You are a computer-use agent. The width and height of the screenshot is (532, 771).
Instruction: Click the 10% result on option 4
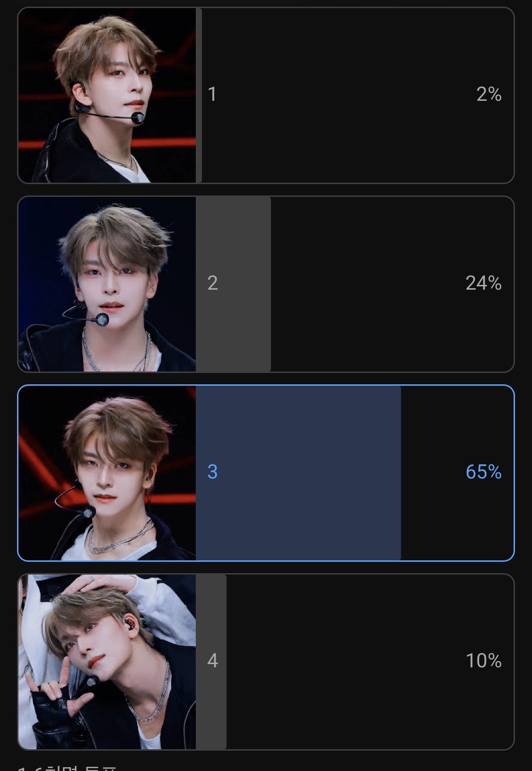(483, 661)
